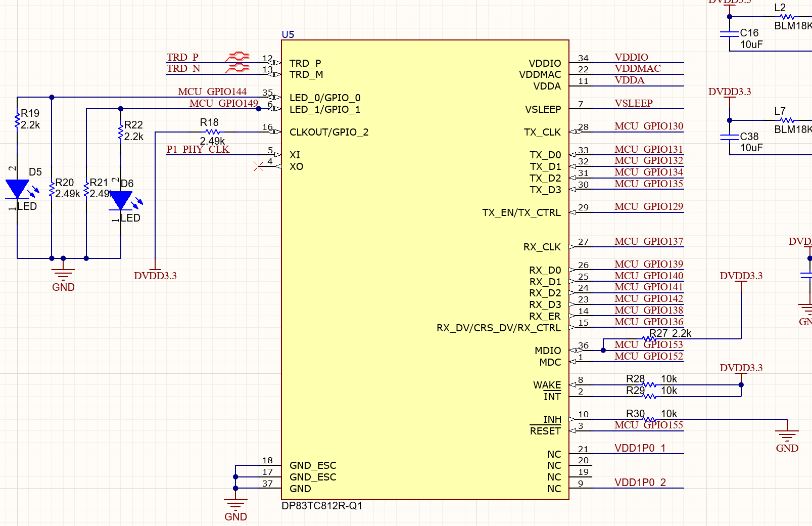The image size is (812, 526).
Task: Select the D5 LED symbol
Action: pos(18,189)
